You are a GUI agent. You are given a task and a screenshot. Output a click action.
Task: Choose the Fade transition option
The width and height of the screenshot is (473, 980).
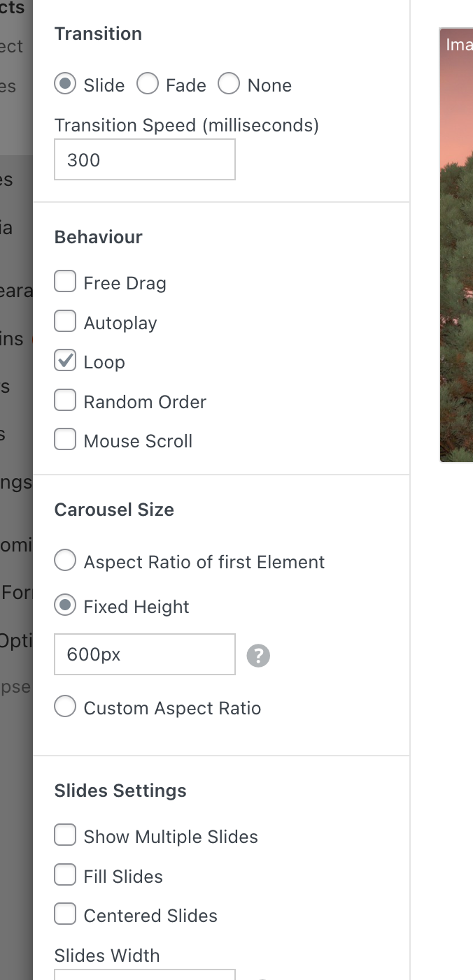[148, 85]
